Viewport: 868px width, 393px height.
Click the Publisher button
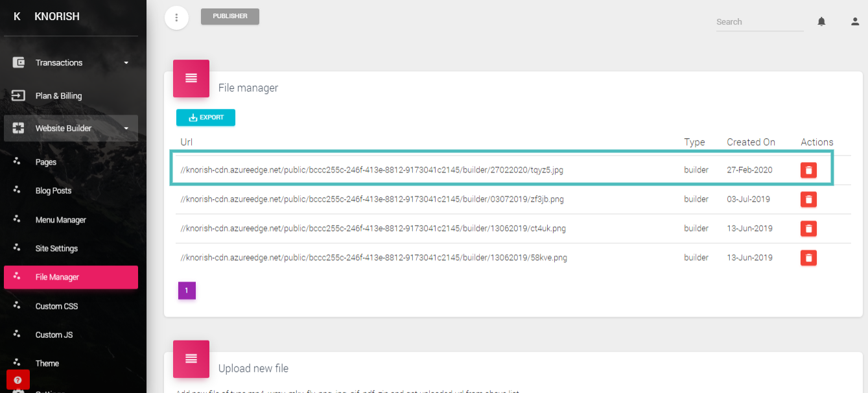click(x=230, y=16)
